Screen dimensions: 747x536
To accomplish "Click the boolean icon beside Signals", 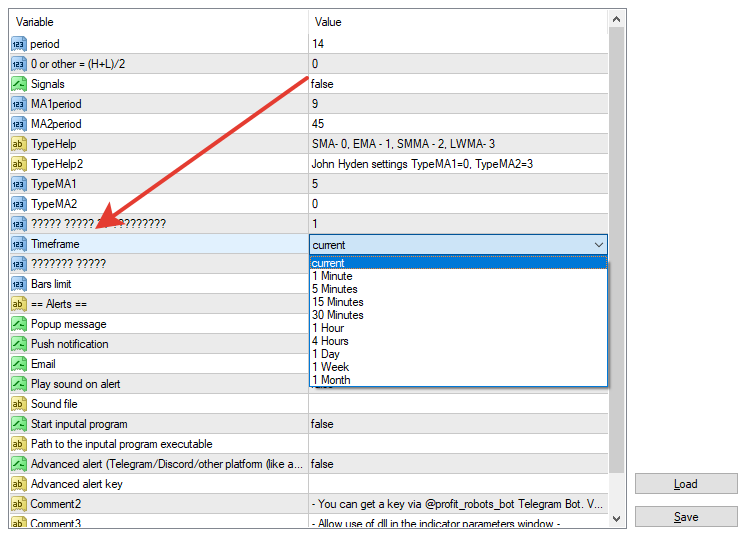I will click(19, 84).
